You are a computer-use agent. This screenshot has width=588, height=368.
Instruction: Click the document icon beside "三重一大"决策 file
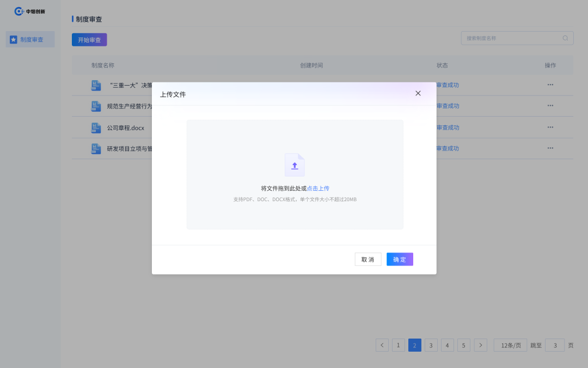coord(96,85)
